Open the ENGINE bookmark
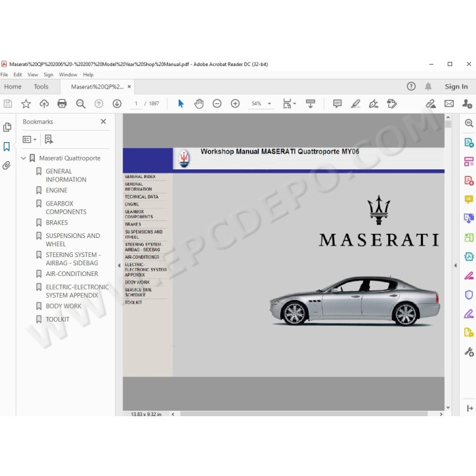Viewport: 476px width, 476px height. tap(56, 190)
